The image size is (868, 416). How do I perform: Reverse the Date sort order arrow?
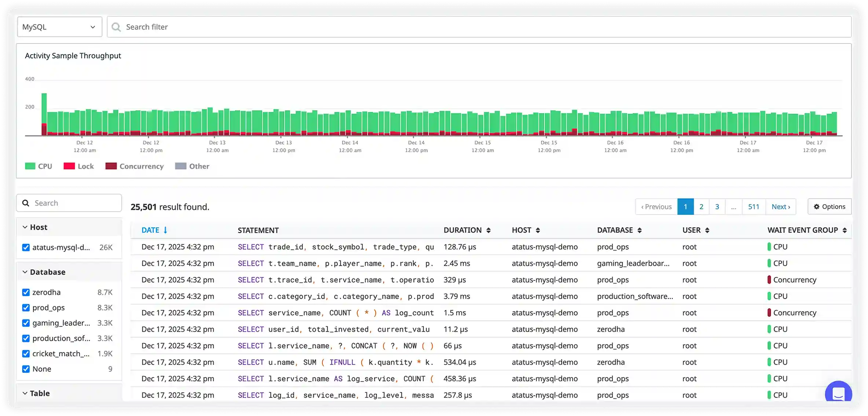165,230
